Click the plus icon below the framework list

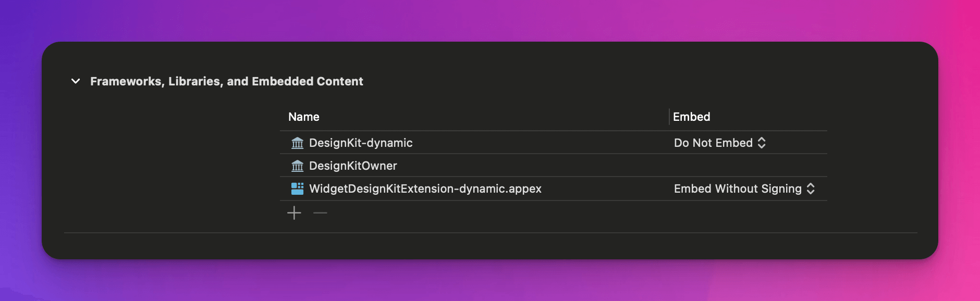295,212
